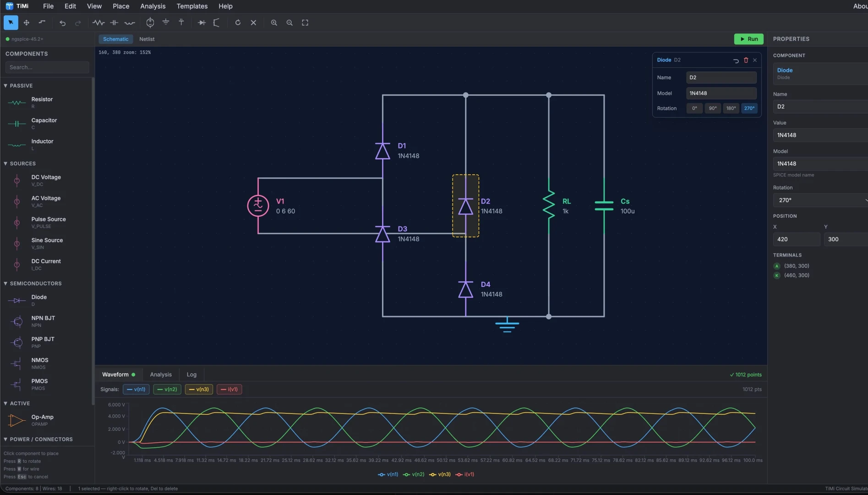Place a voltage source from toolbar
The width and height of the screenshot is (868, 495).
tap(150, 22)
